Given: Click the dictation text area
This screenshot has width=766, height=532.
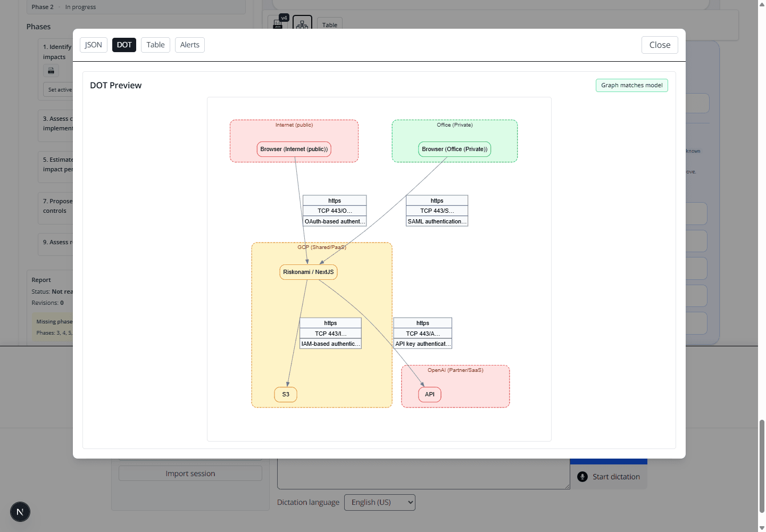Looking at the screenshot, I should point(423,473).
